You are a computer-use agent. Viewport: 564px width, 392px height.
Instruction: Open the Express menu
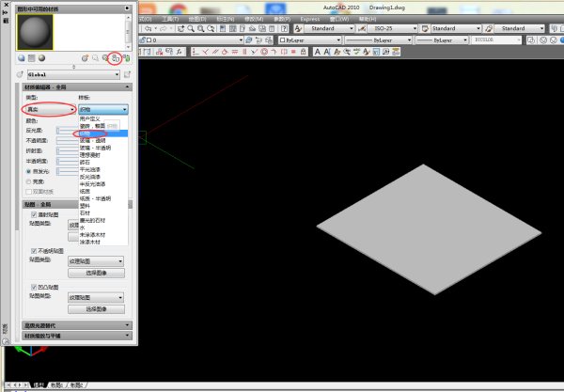309,19
